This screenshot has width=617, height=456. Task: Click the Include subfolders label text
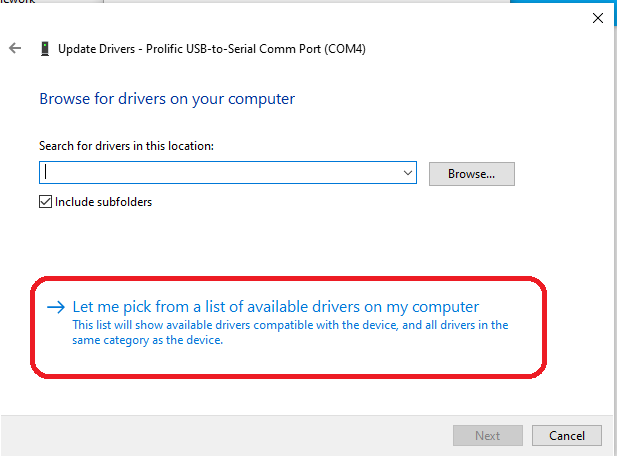coord(103,202)
